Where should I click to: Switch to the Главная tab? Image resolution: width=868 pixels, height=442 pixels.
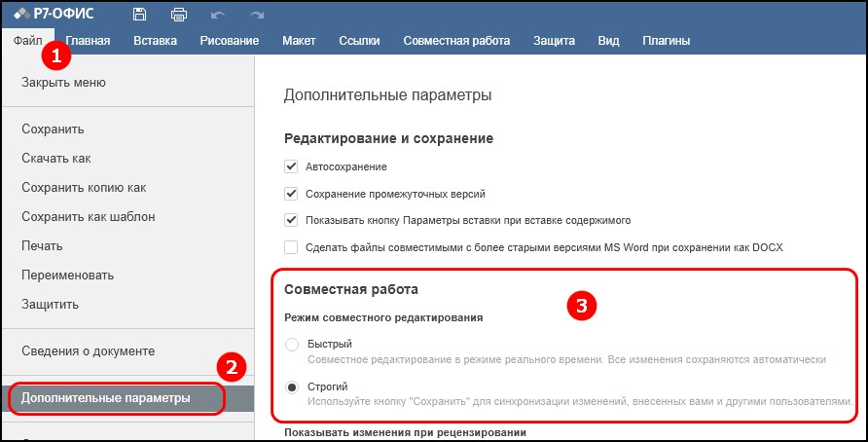point(88,41)
